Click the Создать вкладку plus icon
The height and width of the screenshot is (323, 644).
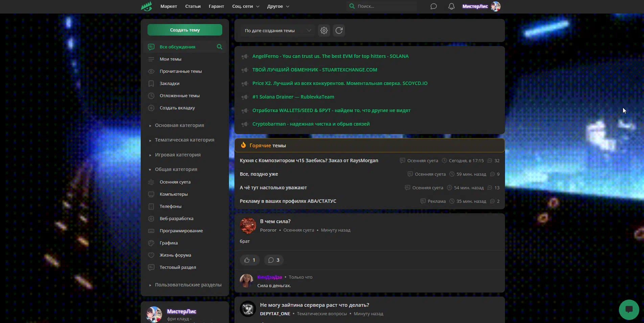(x=151, y=108)
